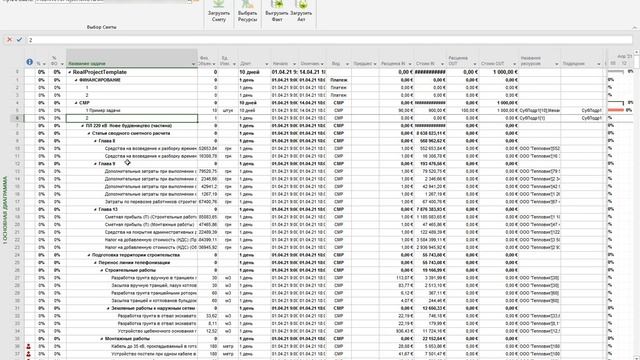The width and height of the screenshot is (640, 360).
Task: Open the Начало column filter dropdown
Action: tap(294, 64)
